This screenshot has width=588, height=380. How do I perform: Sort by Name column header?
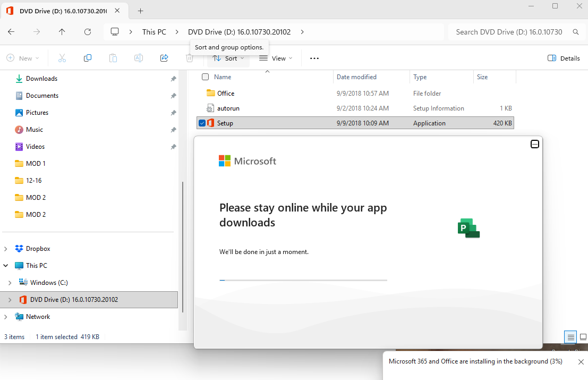pyautogui.click(x=223, y=77)
